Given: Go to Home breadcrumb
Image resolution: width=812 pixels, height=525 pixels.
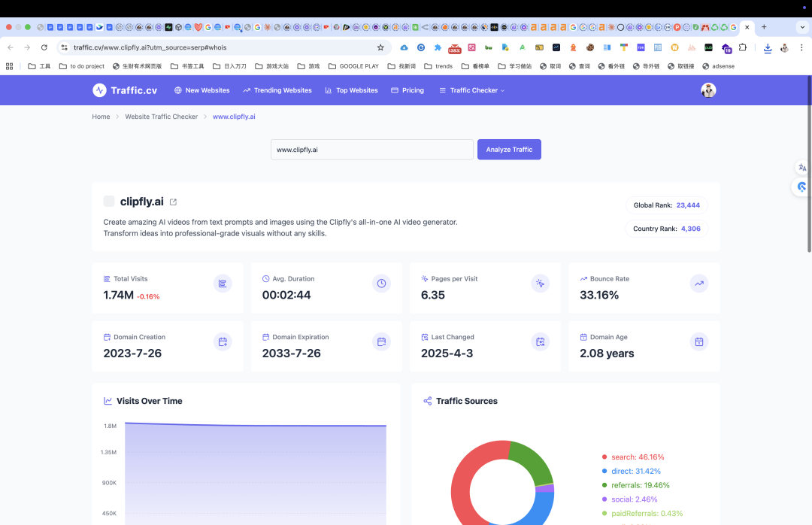Looking at the screenshot, I should pyautogui.click(x=101, y=117).
